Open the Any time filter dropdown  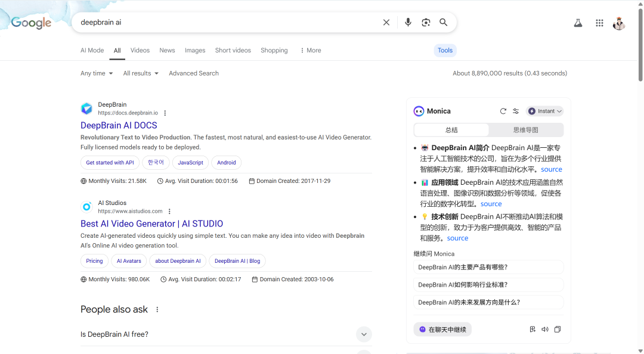tap(97, 73)
